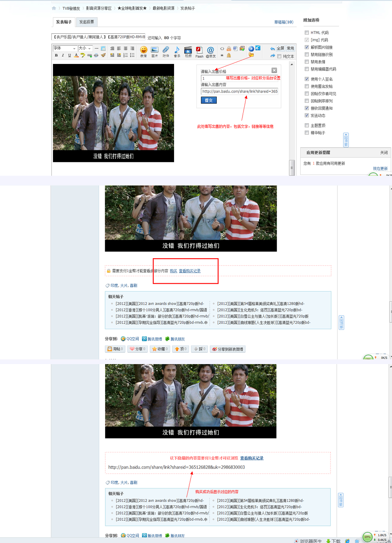Uncheck 使用个人签名 option
The image size is (392, 543).
[x=307, y=79]
